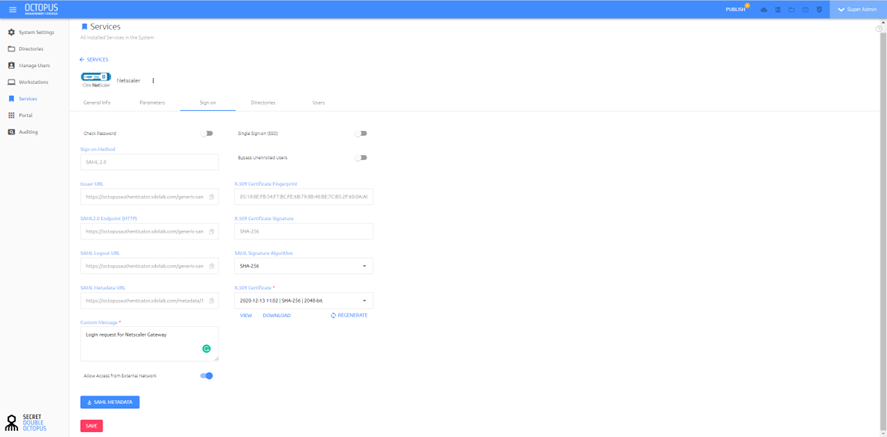Image resolution: width=887 pixels, height=437 pixels.
Task: Click the Custom Message text area
Action: (x=150, y=344)
